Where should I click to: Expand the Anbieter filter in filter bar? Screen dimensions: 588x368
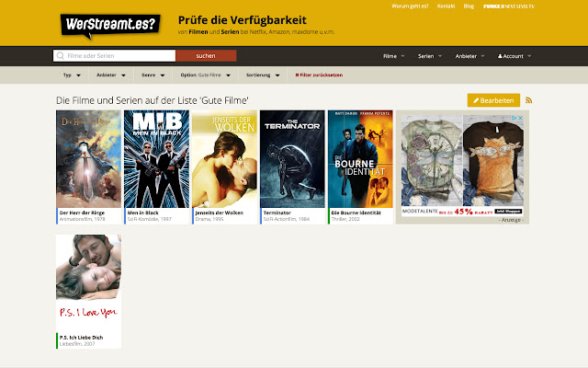click(x=110, y=75)
